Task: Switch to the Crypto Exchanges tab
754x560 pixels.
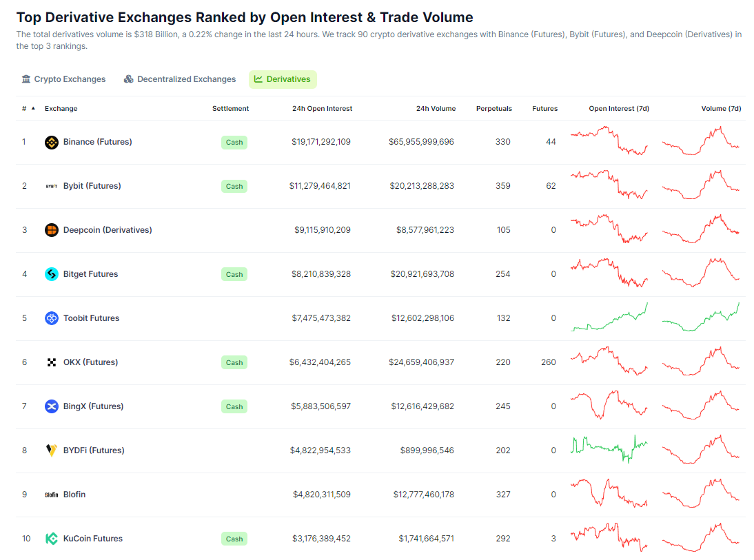Action: (63, 79)
